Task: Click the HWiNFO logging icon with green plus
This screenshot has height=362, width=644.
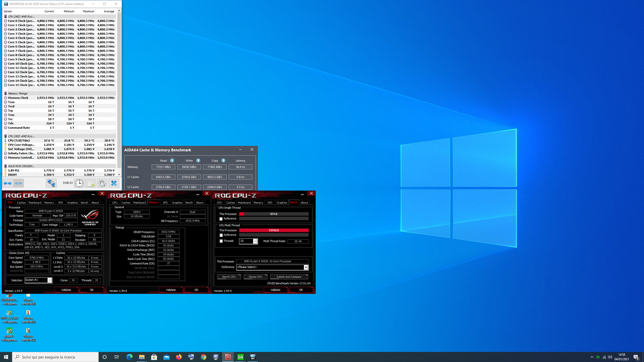Action: tap(90, 183)
